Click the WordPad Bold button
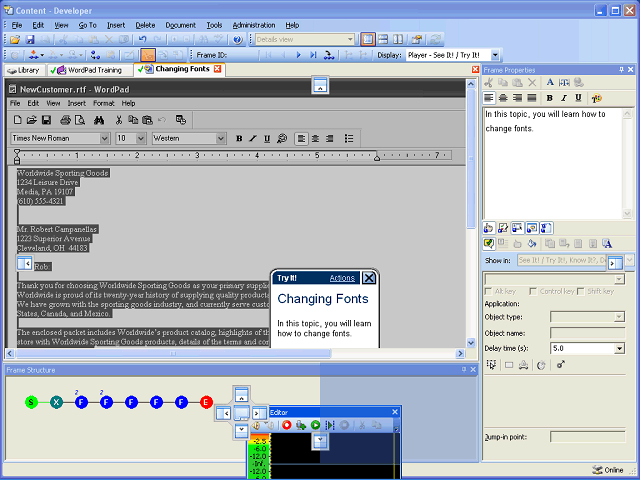Image resolution: width=640 pixels, height=480 pixels. [239, 138]
